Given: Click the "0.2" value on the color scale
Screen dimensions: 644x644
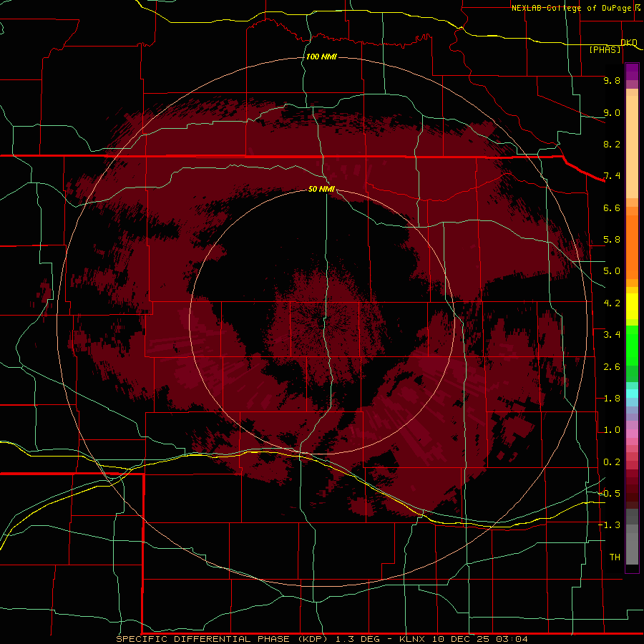Looking at the screenshot, I should click(x=612, y=462).
